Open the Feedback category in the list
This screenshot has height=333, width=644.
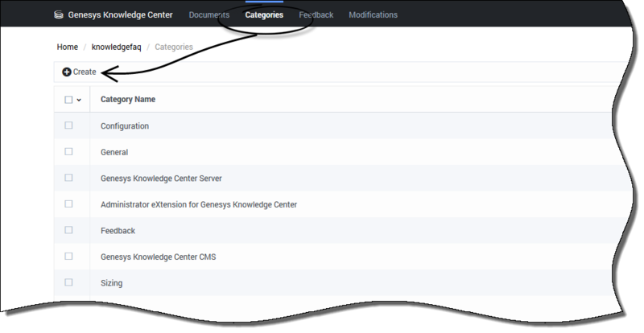[118, 231]
